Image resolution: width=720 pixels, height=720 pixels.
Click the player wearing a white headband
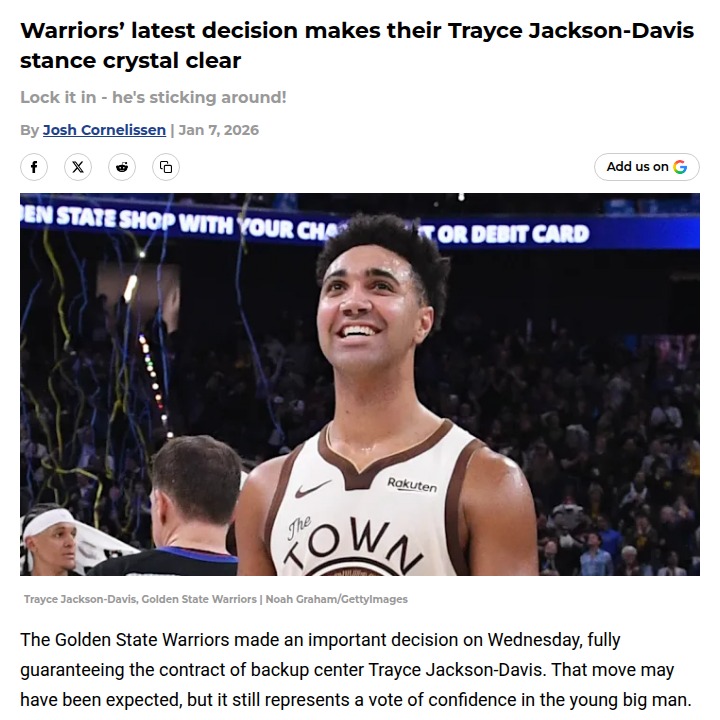[x=51, y=542]
